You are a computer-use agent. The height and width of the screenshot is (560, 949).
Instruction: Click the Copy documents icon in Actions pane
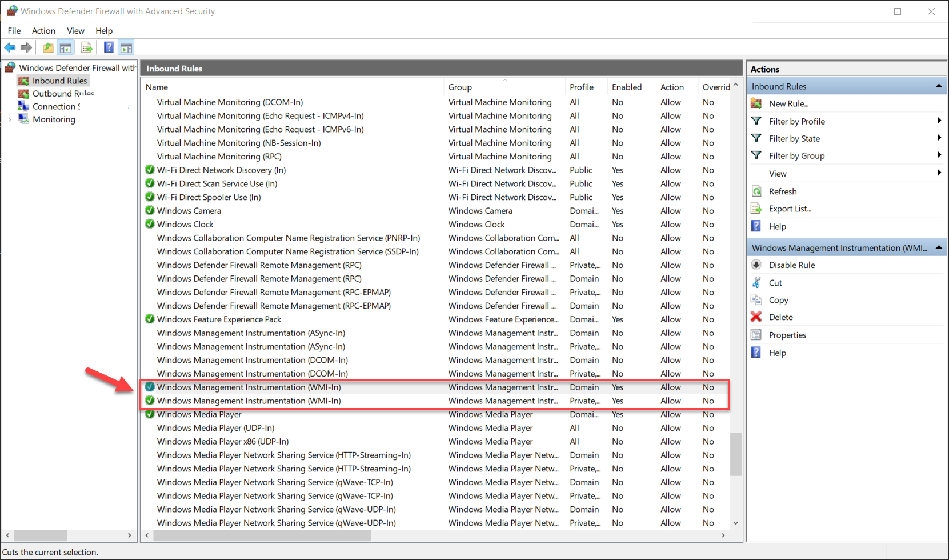coord(756,299)
